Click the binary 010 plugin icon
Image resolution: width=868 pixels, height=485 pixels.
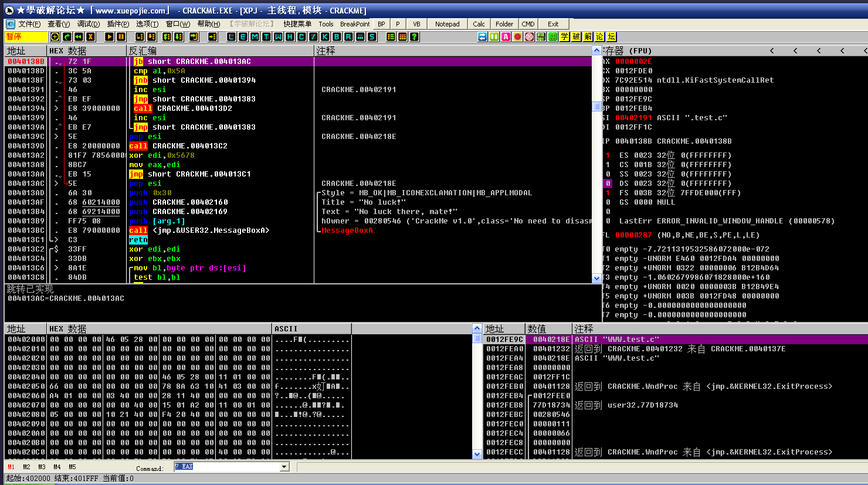tap(541, 37)
